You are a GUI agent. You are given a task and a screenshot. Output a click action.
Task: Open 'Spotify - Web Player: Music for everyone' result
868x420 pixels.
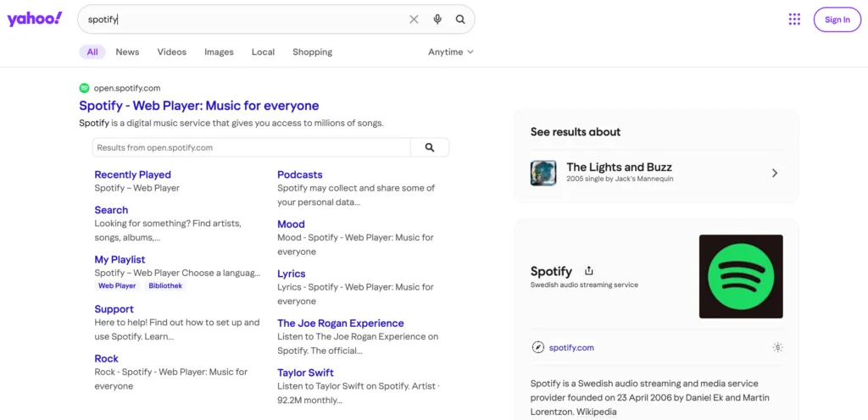(199, 106)
